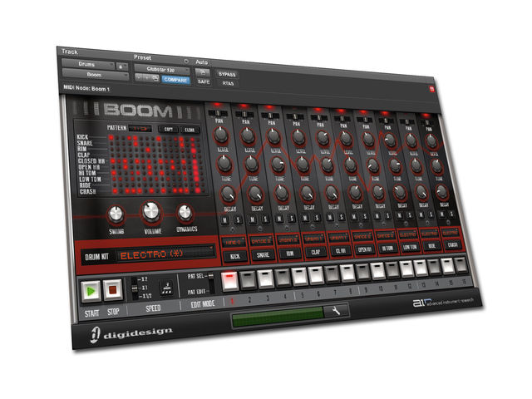Select the Snare instrument button
Screen dimensions: 532x399
(263, 254)
